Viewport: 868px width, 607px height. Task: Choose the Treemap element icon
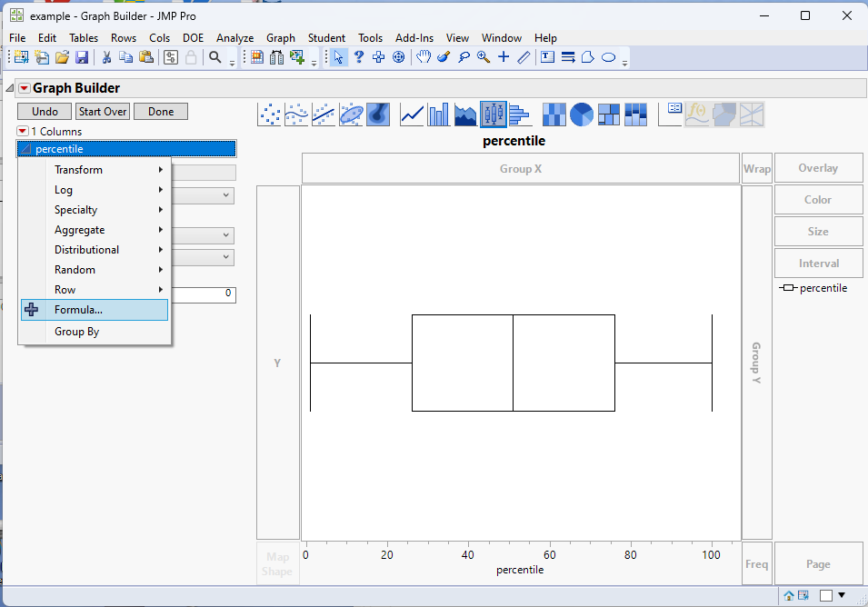coord(608,114)
